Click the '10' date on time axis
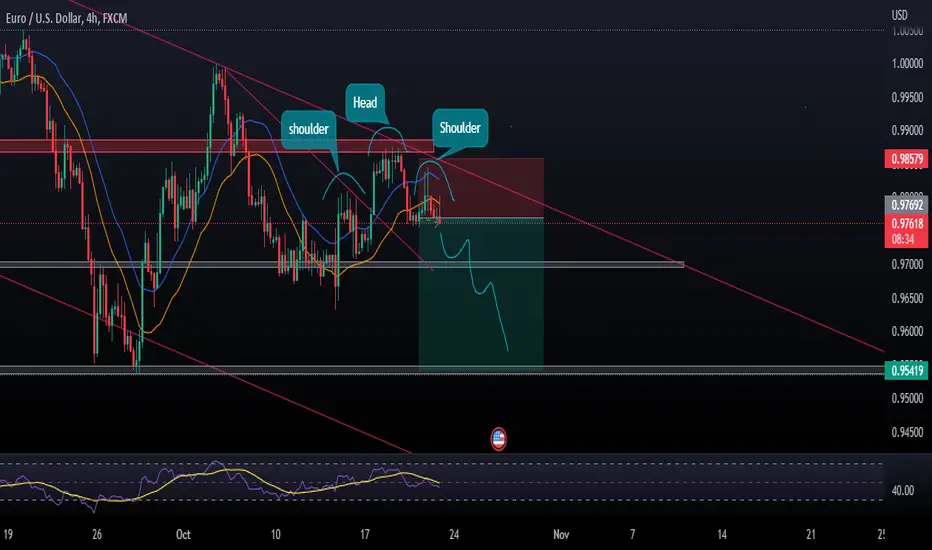The image size is (932, 550). pos(275,534)
